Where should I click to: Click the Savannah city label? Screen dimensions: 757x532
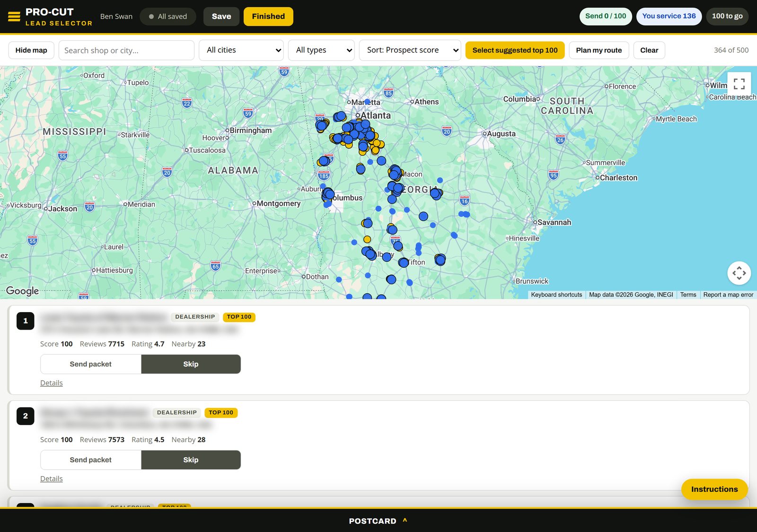(554, 222)
